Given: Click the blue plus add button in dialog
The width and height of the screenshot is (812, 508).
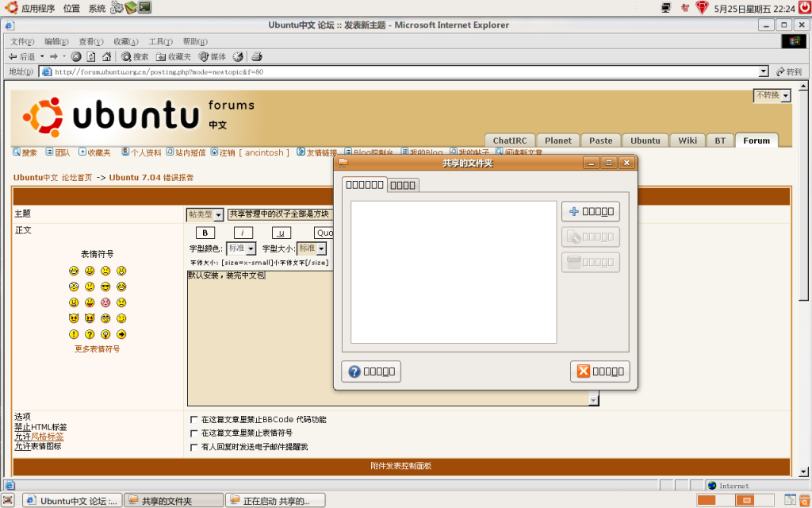Looking at the screenshot, I should (590, 211).
